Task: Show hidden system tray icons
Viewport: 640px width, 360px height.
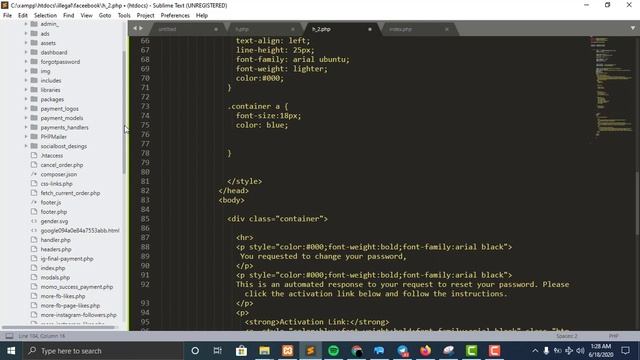Action: [535, 351]
